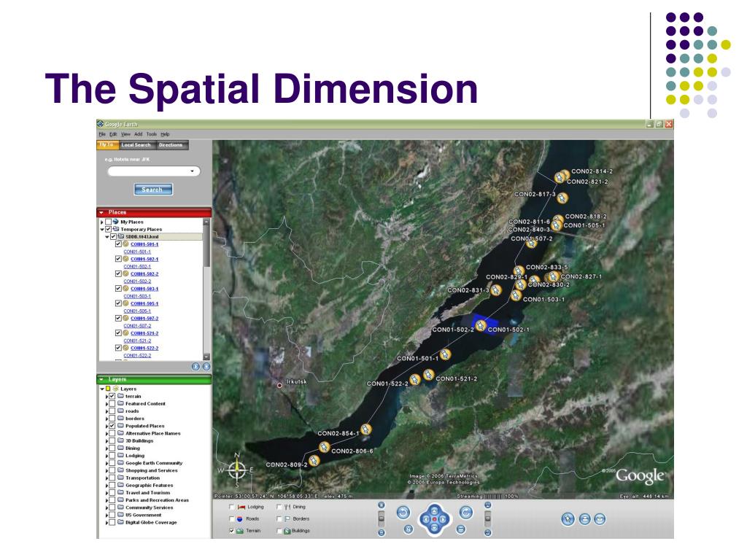Click the move up navigation arrow
The height and width of the screenshot is (560, 747).
pyautogui.click(x=434, y=510)
